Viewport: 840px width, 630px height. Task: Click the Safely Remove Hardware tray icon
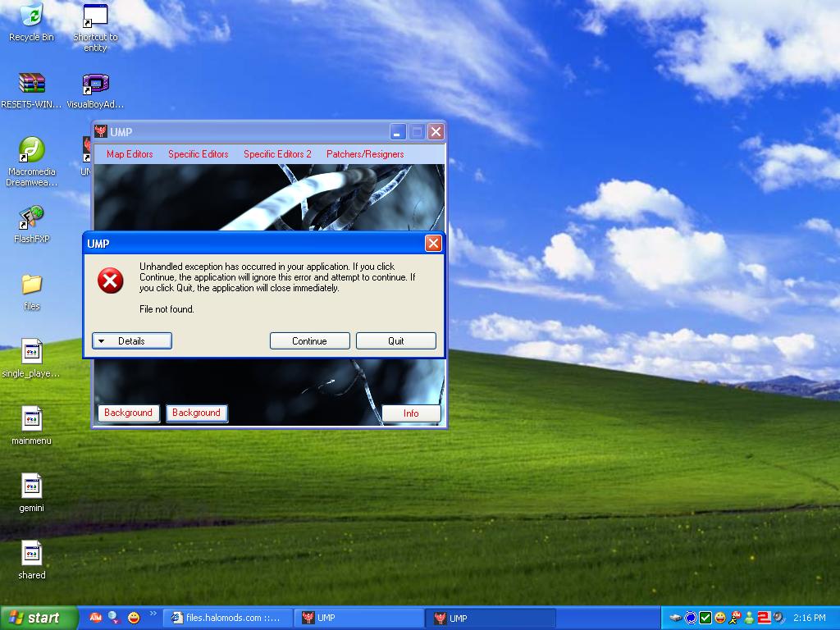[x=676, y=619]
